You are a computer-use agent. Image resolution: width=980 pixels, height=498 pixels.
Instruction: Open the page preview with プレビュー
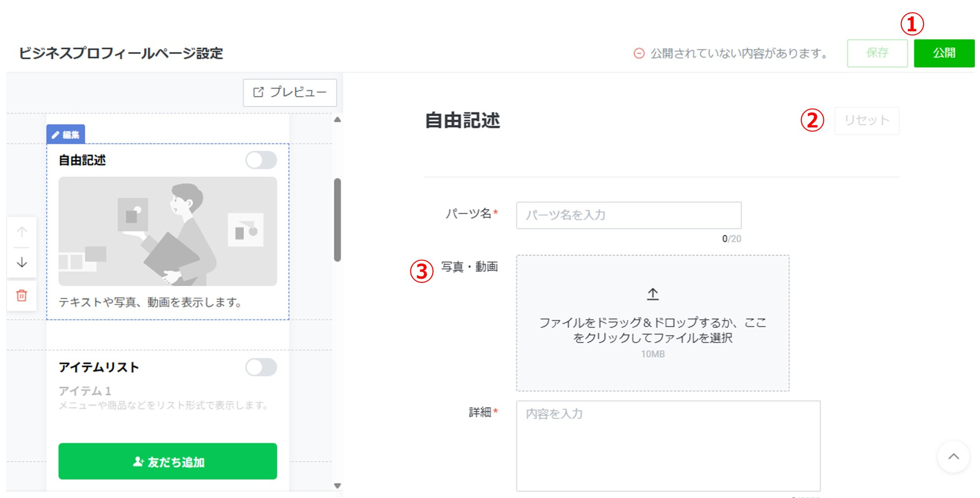[x=289, y=92]
